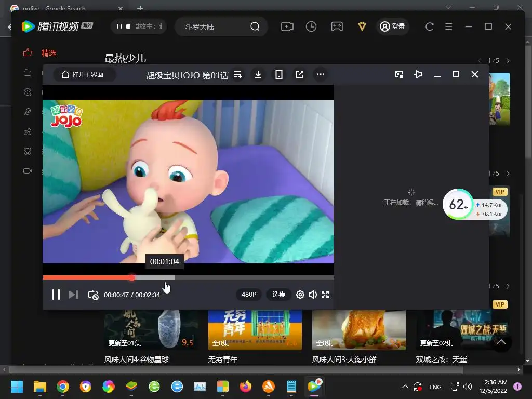Viewport: 532px width, 399px height.
Task: Open the hamburger main menu icon
Action: pos(448,26)
